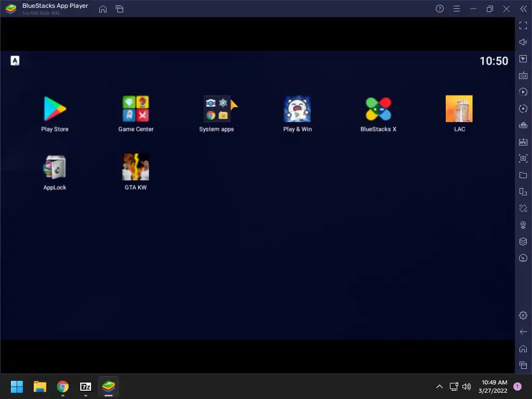Click the recent apps icon in the sidebar
The height and width of the screenshot is (399, 532).
[x=523, y=365]
